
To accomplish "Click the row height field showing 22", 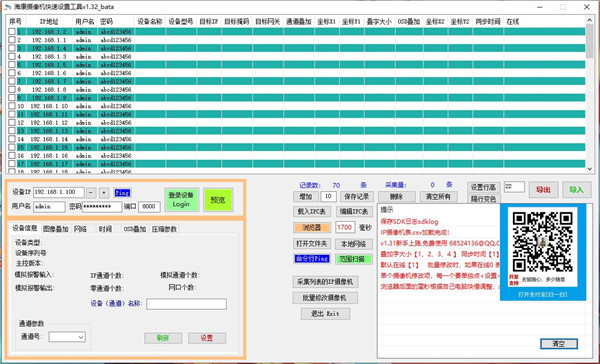I will pos(514,187).
